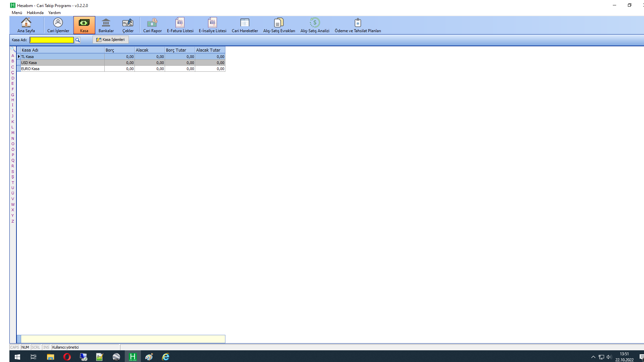Open the Menü menu

click(x=17, y=13)
